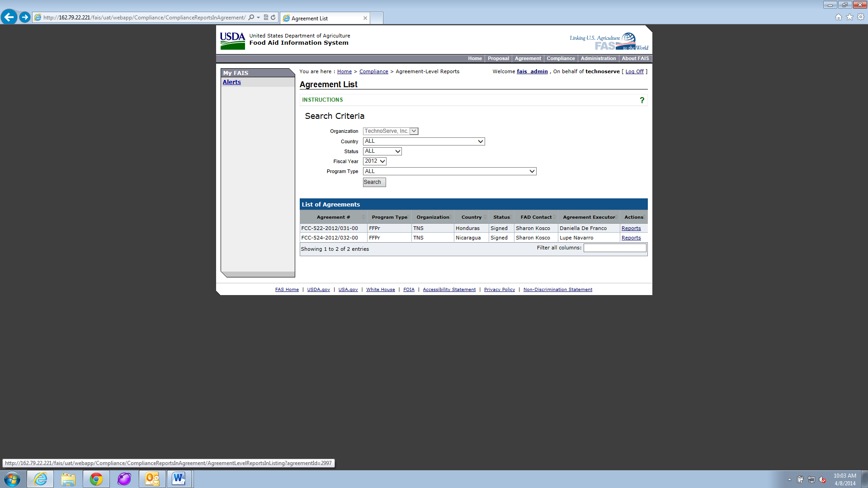Expand the Country dropdown
This screenshot has height=488, width=868.
424,141
